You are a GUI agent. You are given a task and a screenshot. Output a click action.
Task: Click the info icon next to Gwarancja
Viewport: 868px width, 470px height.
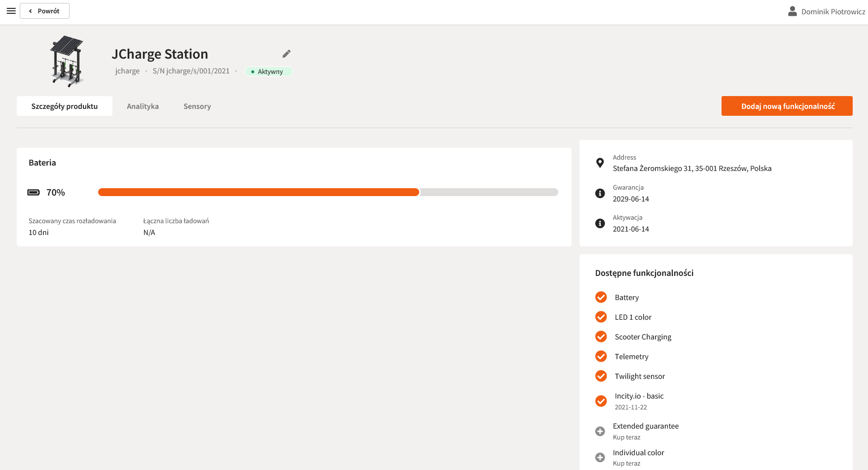(x=600, y=194)
